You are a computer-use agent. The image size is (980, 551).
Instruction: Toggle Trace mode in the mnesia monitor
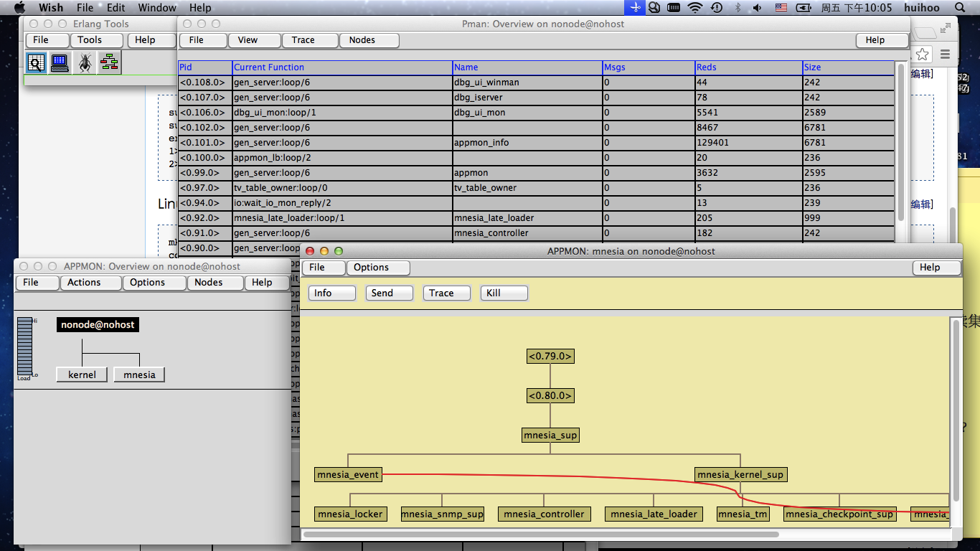(446, 293)
